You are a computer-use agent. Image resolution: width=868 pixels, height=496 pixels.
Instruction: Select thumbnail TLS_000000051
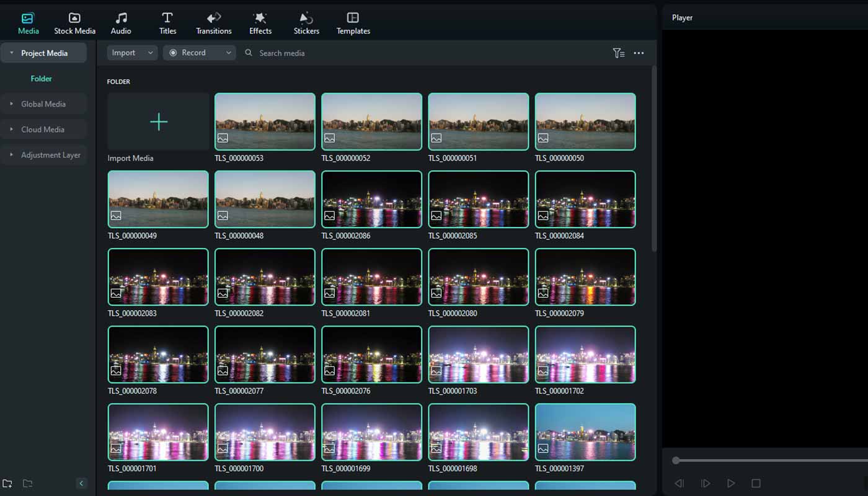(x=478, y=122)
